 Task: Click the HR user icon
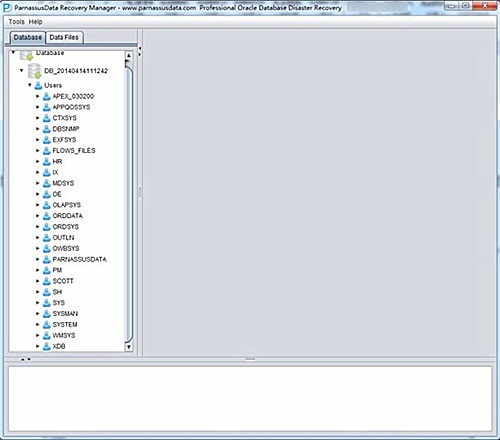[x=47, y=162]
